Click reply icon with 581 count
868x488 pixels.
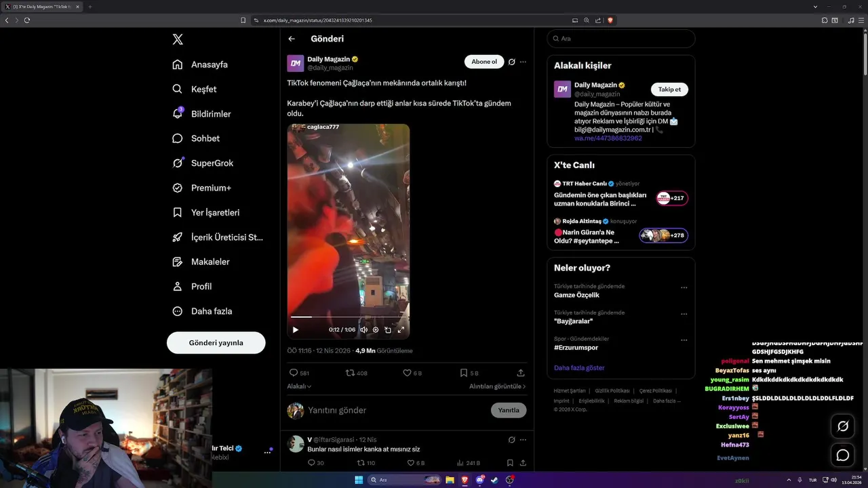pos(299,373)
